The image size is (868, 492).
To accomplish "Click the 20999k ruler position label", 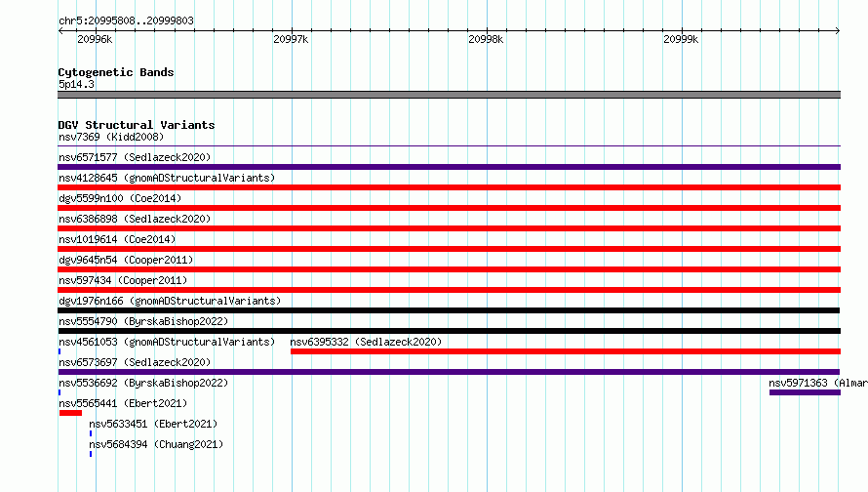I will (681, 39).
